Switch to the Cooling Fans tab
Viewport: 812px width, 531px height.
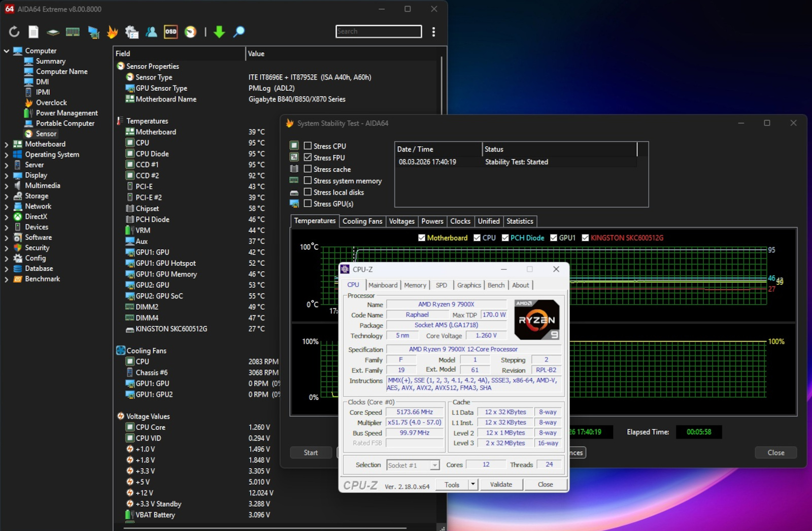click(x=362, y=221)
